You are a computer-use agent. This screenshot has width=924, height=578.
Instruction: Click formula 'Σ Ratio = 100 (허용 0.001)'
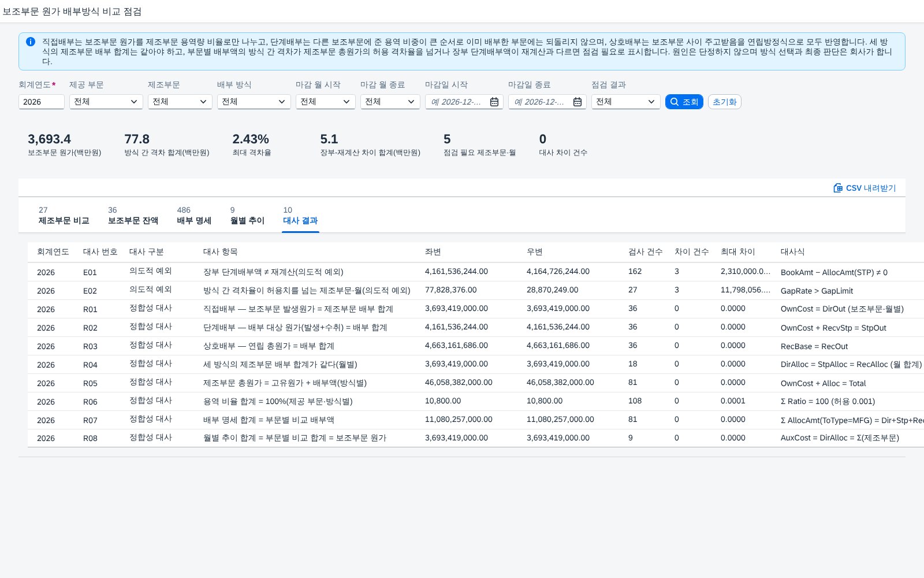pos(828,402)
